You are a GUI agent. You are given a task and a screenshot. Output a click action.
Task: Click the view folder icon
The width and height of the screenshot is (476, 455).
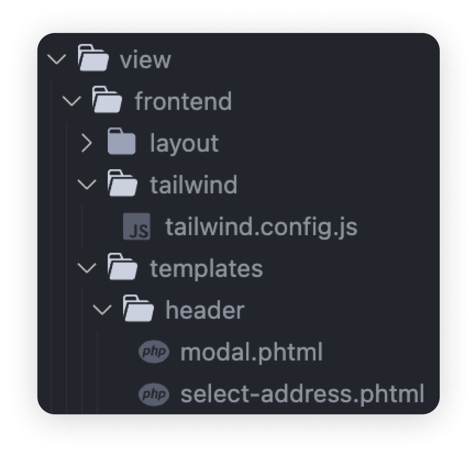93,58
